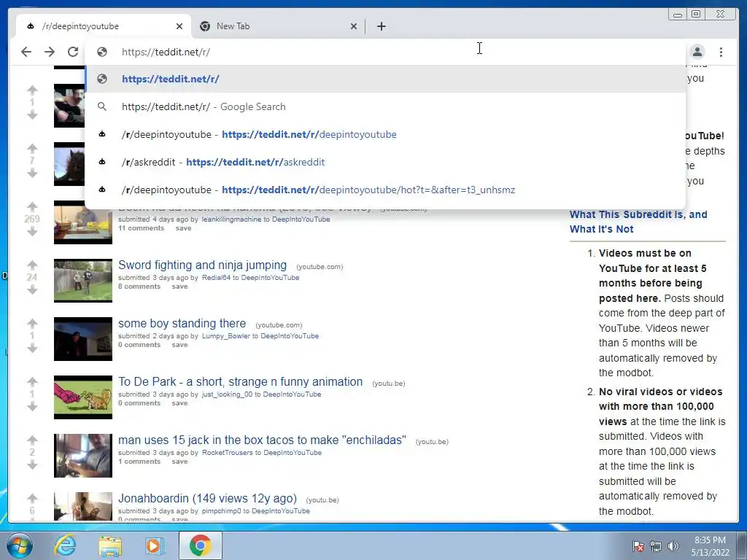Viewport: 747px width, 560px height.
Task: Open Windows Media Player from the taskbar
Action: coord(154,545)
